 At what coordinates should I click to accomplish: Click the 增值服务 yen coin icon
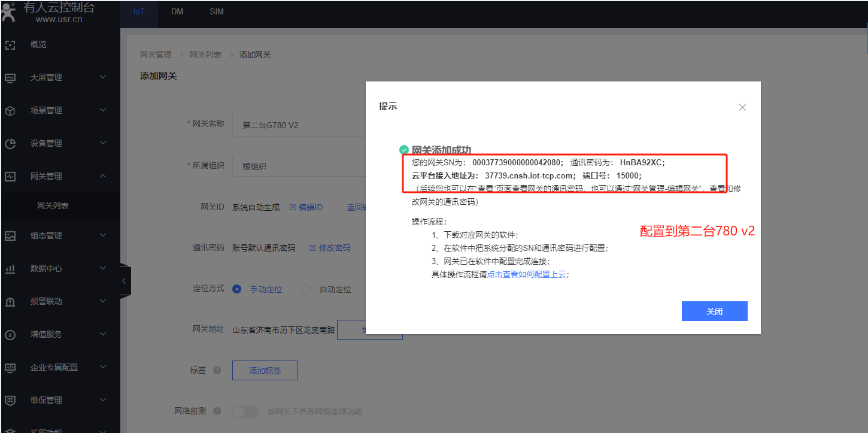tap(10, 335)
